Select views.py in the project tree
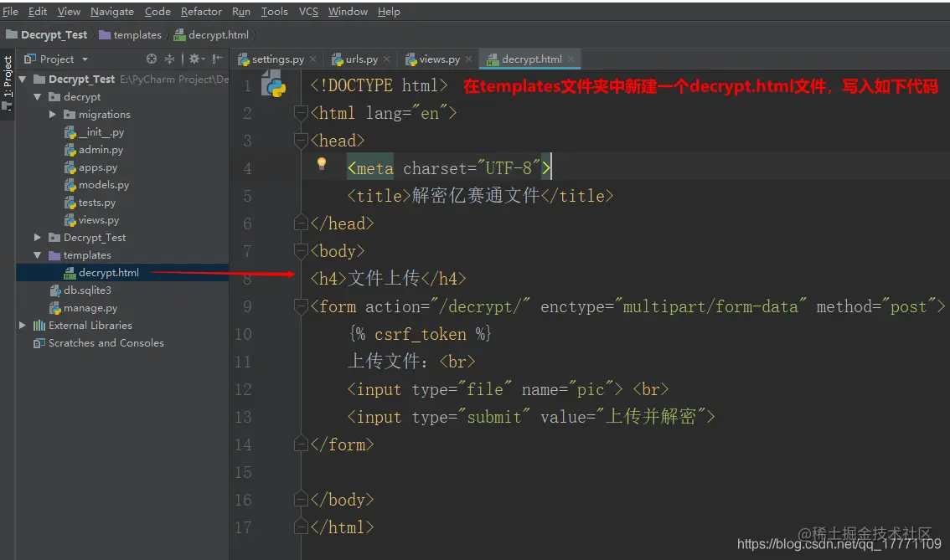 (x=99, y=220)
